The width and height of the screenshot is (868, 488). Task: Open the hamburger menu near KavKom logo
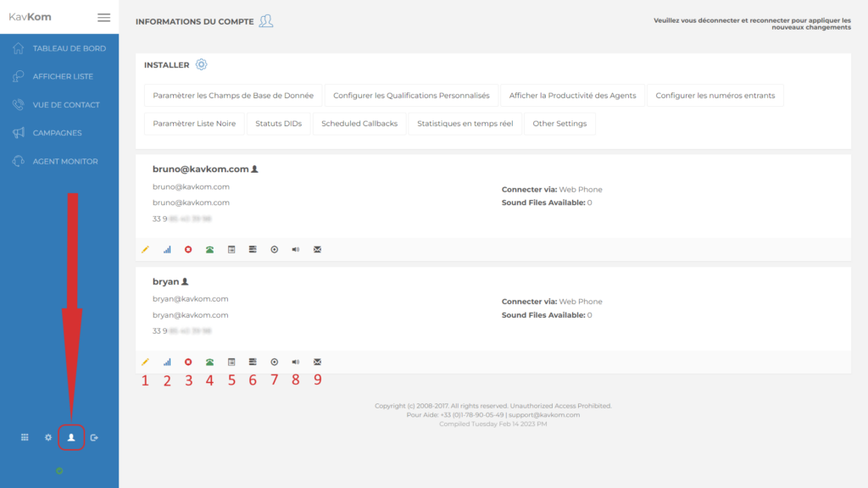coord(103,16)
